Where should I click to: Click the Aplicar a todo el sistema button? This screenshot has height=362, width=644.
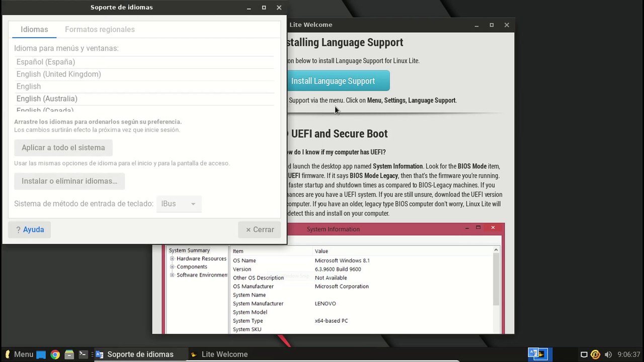coord(63,147)
